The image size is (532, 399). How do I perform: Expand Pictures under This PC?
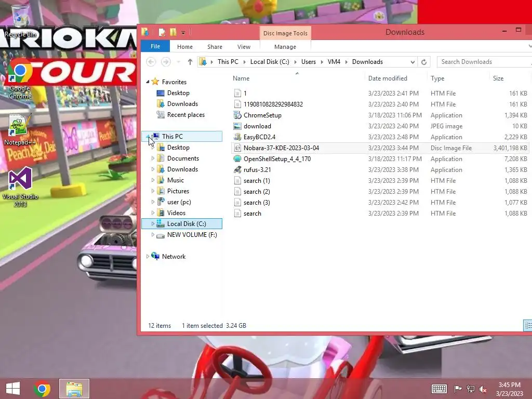click(x=153, y=191)
